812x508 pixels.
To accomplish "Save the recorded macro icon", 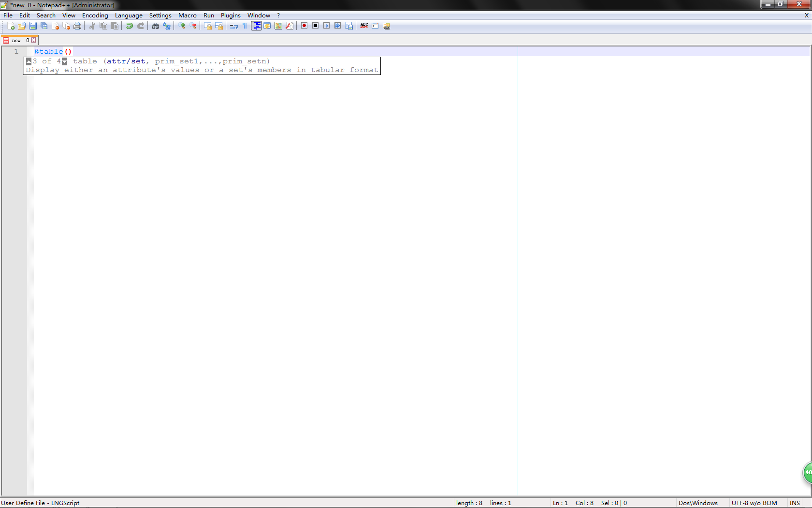I will pyautogui.click(x=349, y=26).
